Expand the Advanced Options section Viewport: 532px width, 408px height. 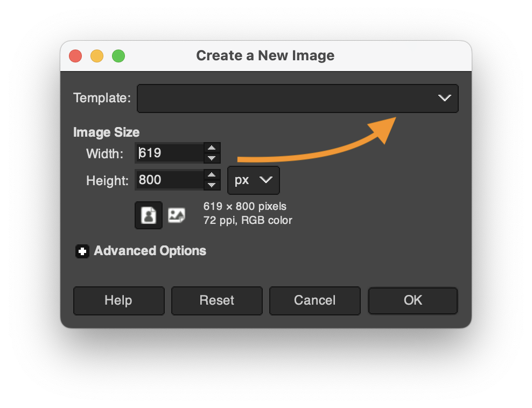[82, 251]
